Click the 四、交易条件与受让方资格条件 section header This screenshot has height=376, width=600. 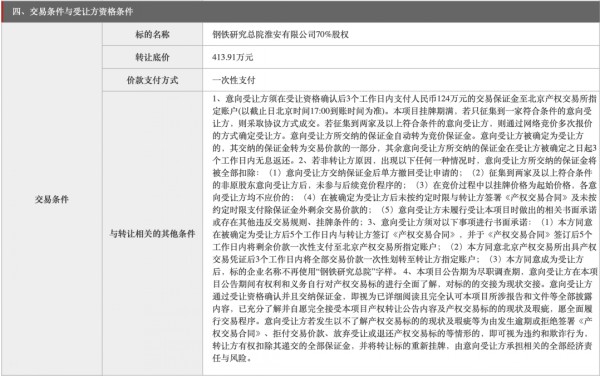pos(73,11)
